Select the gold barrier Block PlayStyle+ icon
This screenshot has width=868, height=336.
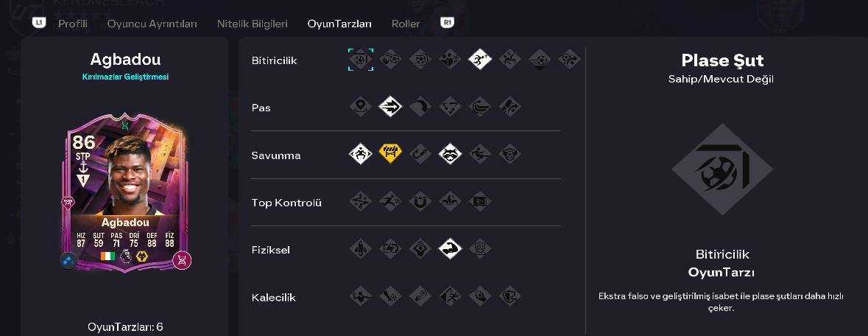pos(390,154)
